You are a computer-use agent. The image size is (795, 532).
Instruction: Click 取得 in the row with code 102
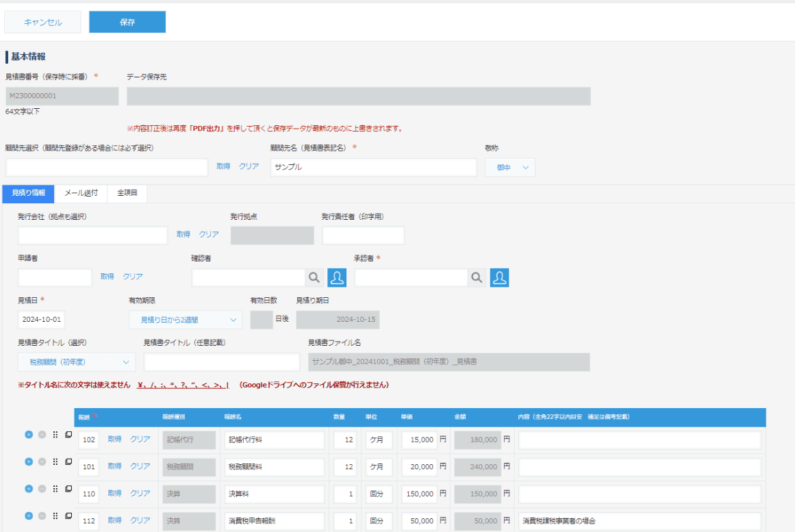[114, 439]
